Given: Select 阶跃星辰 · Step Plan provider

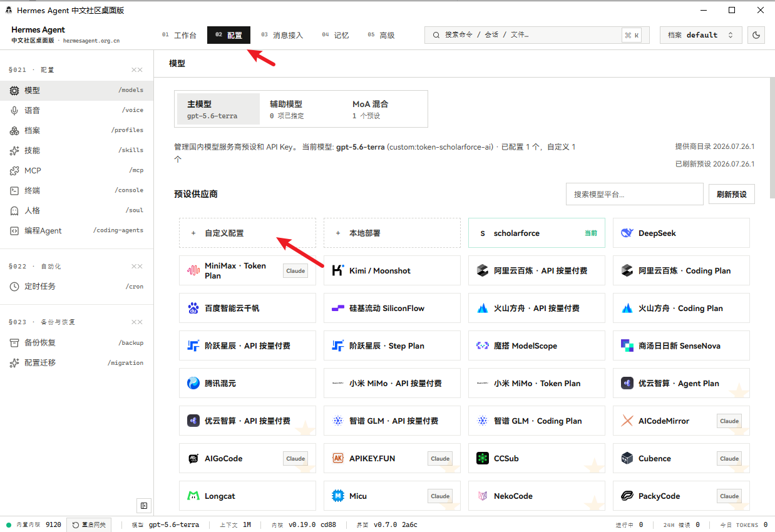Looking at the screenshot, I should [x=392, y=345].
